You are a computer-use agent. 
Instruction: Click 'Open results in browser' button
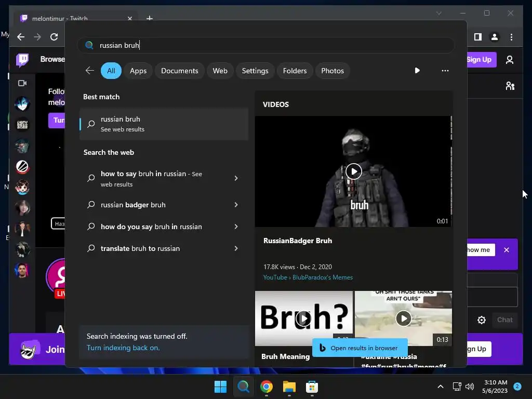[x=360, y=348]
